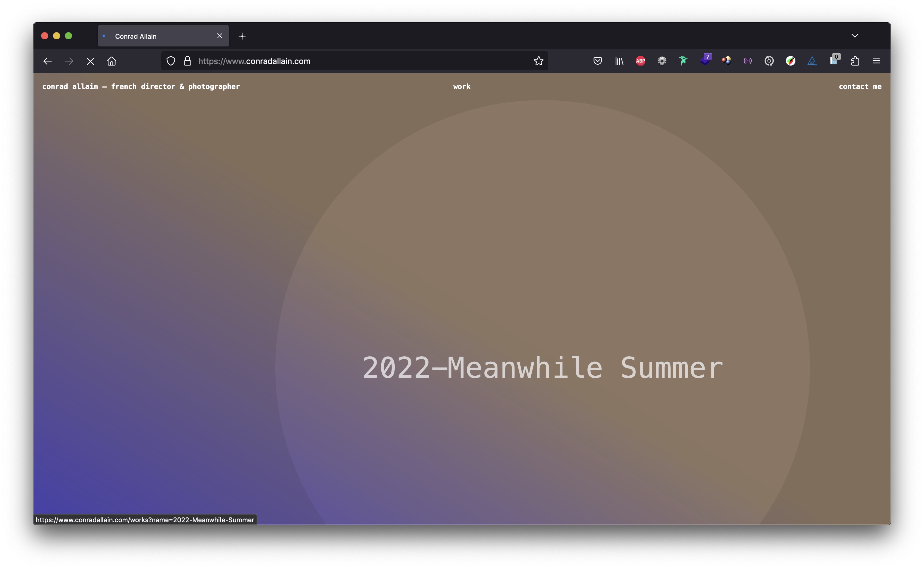The image size is (924, 569).
Task: Click the conrad allain site title
Action: click(141, 87)
